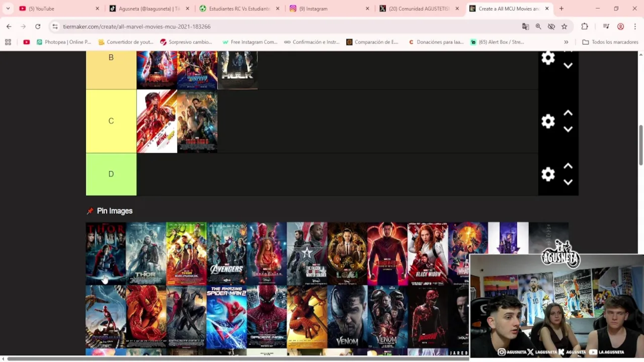Click the media control icon in toolbar
Screen dimensions: 644x362
606,26
